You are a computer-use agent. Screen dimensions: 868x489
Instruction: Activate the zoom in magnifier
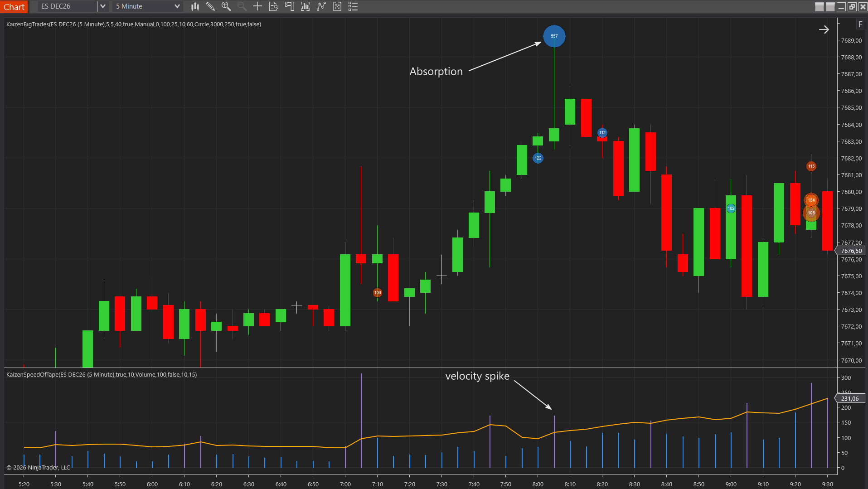click(226, 6)
